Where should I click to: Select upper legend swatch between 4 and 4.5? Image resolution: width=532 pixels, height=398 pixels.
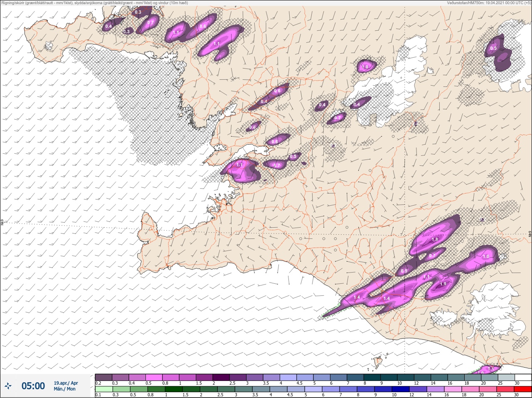click(289, 377)
